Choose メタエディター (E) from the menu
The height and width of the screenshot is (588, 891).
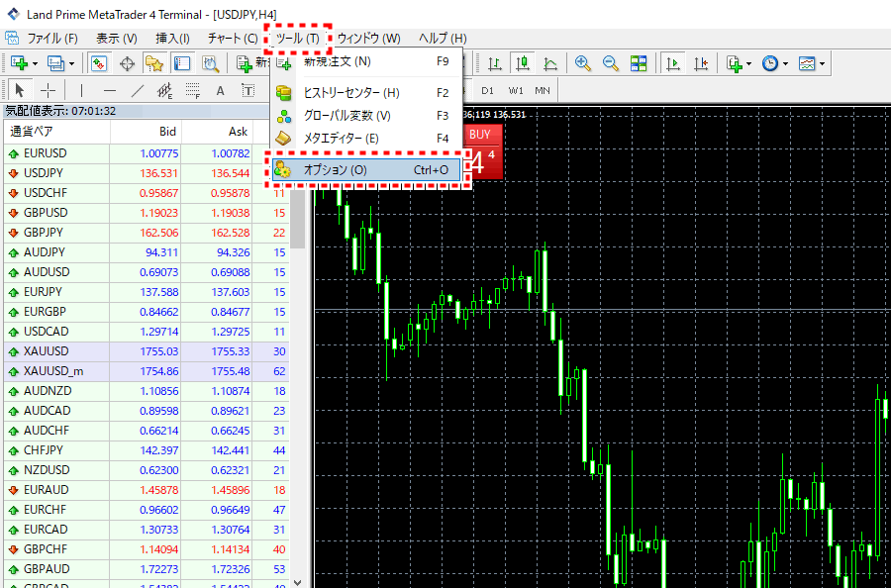(x=366, y=138)
